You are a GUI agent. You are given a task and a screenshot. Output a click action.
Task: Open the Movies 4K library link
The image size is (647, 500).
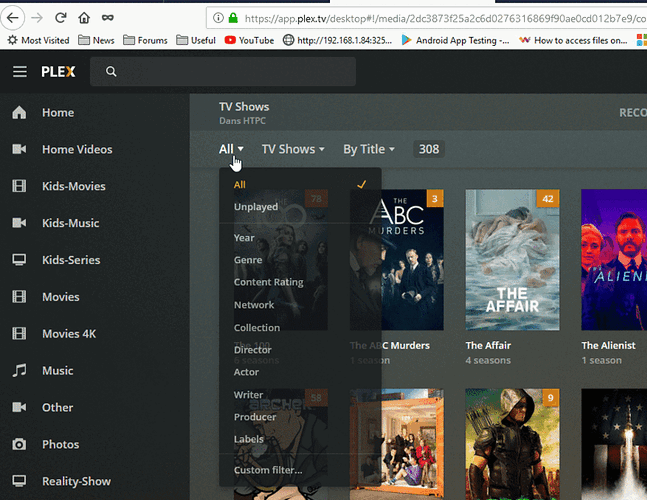point(69,334)
